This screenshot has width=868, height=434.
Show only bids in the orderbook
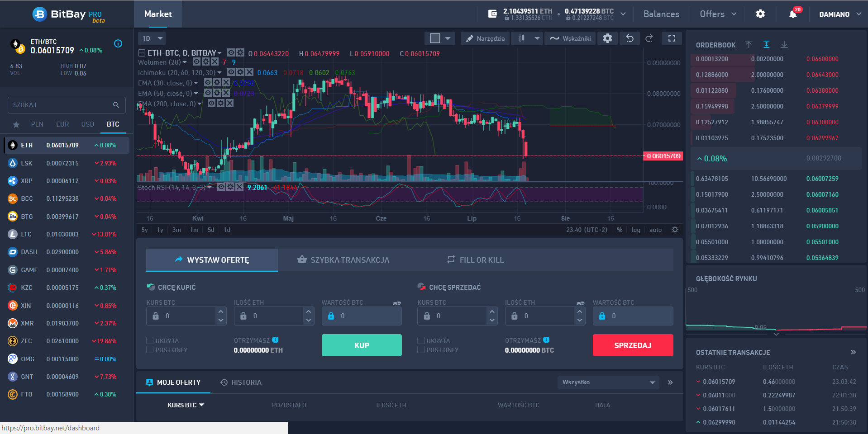click(784, 44)
